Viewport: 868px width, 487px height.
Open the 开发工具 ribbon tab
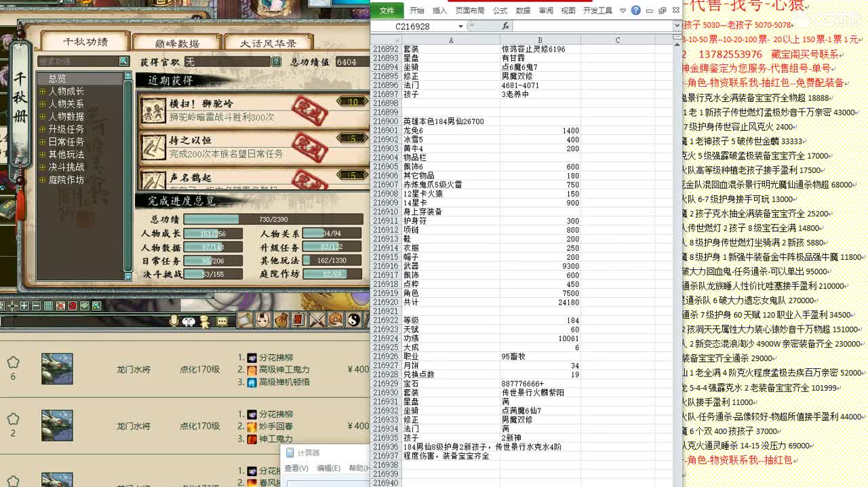597,11
